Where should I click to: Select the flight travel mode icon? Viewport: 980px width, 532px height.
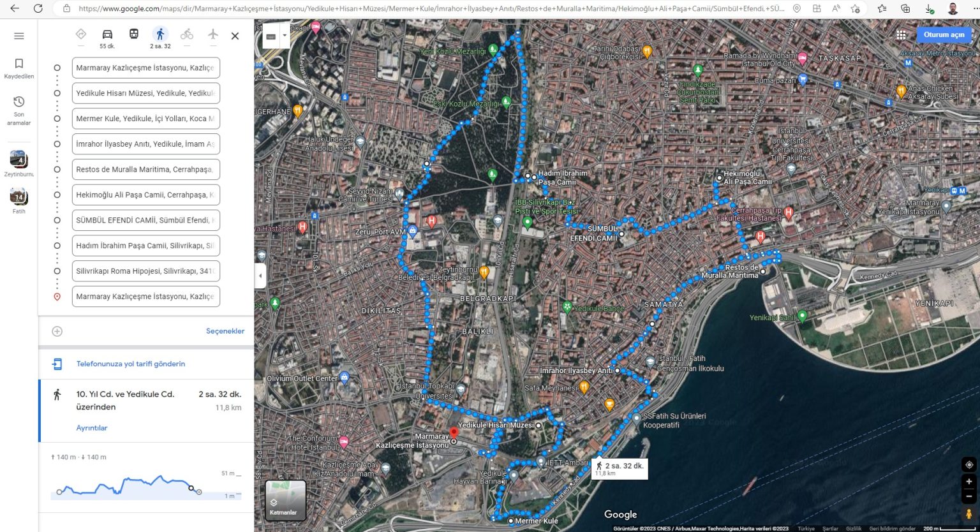point(213,34)
